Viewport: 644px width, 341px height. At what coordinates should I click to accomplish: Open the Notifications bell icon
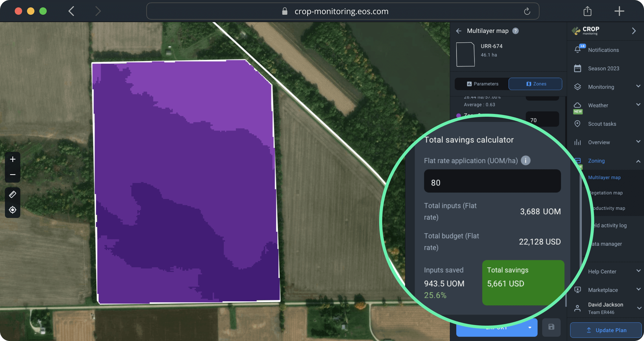coord(578,50)
